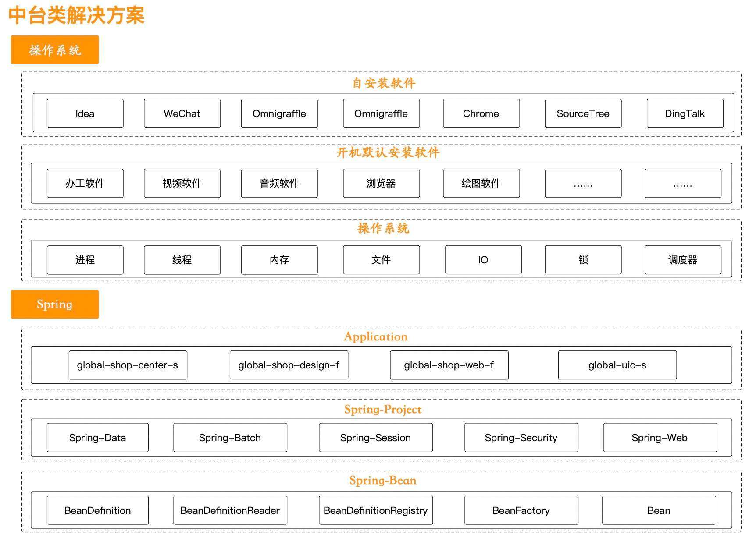Select the ellipsis box next to 绘图软件
This screenshot has height=538, width=756.
pos(583,183)
